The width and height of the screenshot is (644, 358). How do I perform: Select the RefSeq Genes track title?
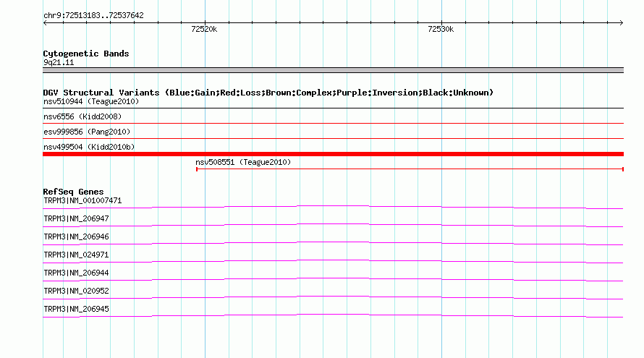(73, 192)
